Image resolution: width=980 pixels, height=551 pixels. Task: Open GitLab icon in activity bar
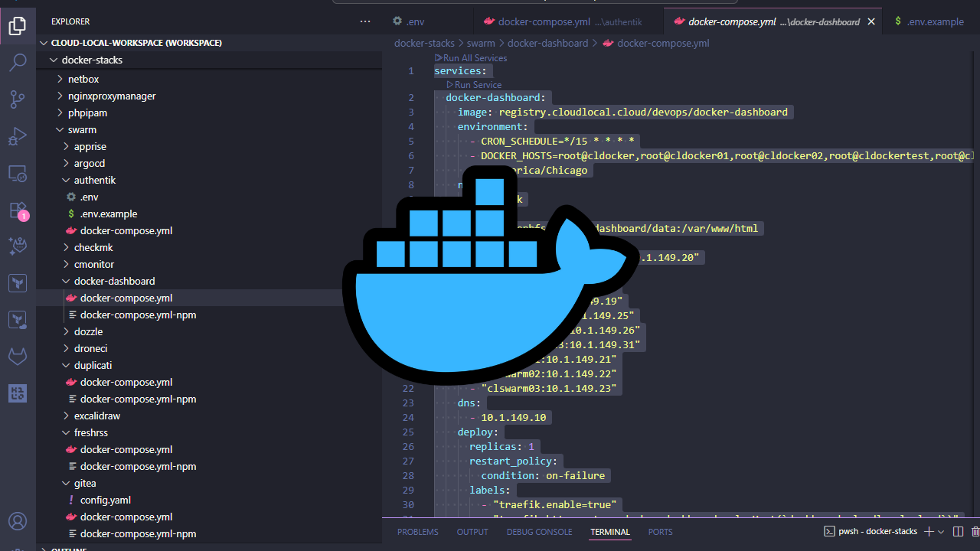pos(18,357)
